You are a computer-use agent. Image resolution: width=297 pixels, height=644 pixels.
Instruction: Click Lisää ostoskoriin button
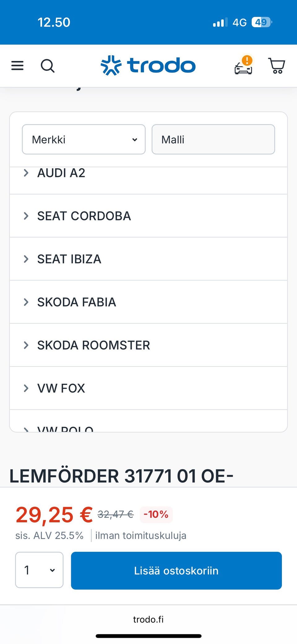(176, 571)
